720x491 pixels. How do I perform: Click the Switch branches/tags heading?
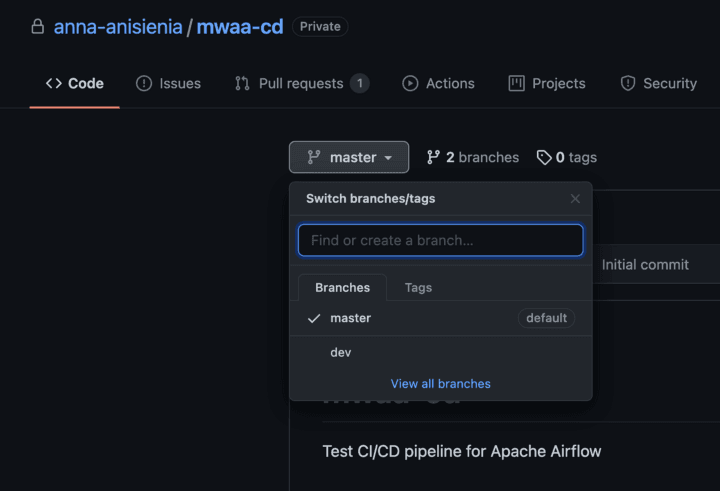371,198
